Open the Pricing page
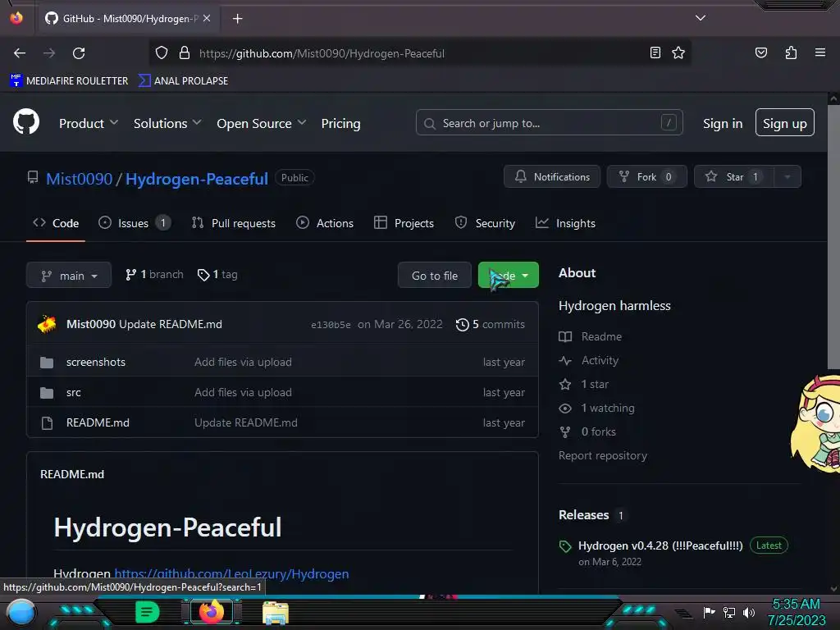This screenshot has width=840, height=630. [x=340, y=123]
